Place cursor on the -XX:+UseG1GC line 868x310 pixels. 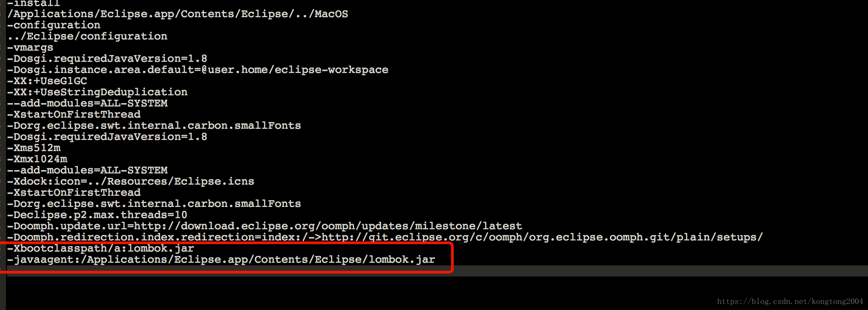(47, 81)
